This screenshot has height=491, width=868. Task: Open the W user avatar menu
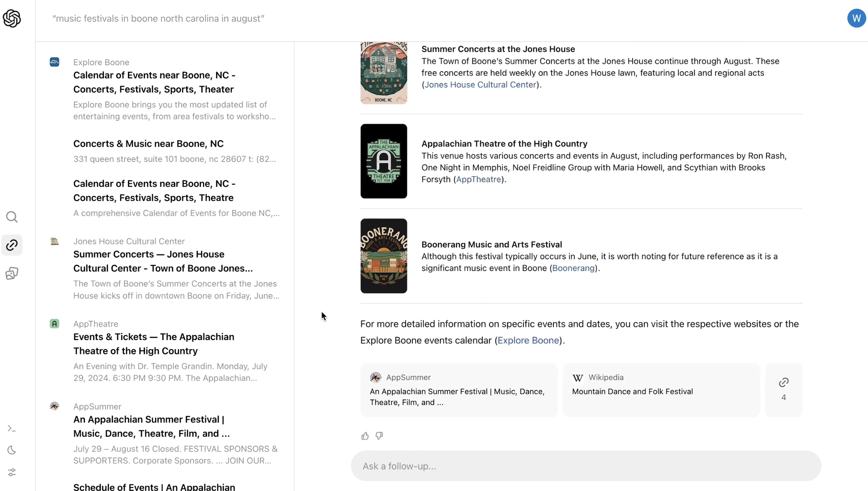(x=856, y=18)
